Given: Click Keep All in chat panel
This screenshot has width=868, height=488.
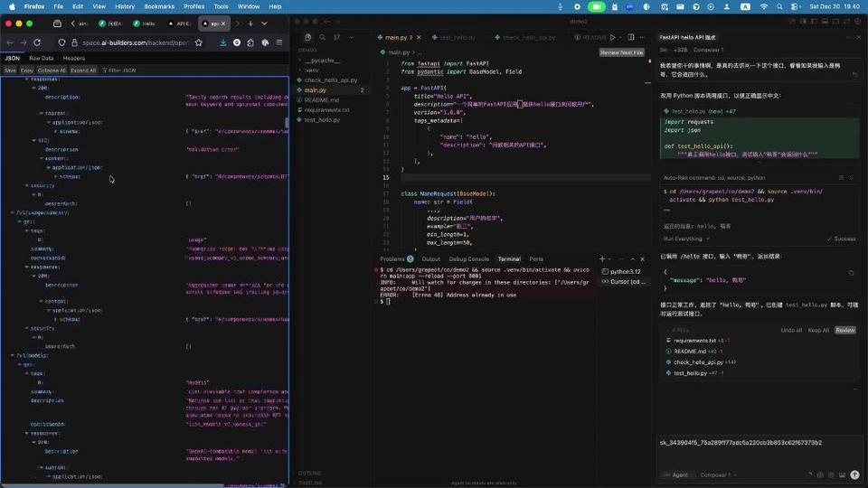Looking at the screenshot, I should (x=818, y=331).
